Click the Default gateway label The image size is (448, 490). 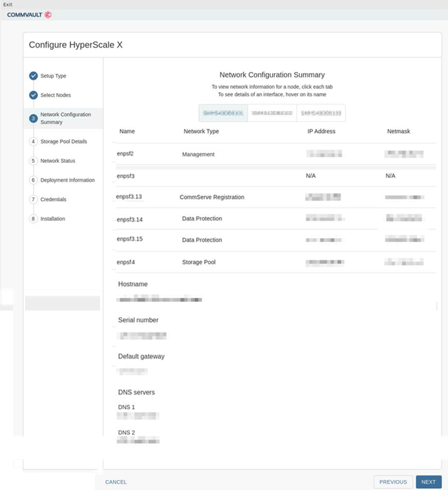141,357
